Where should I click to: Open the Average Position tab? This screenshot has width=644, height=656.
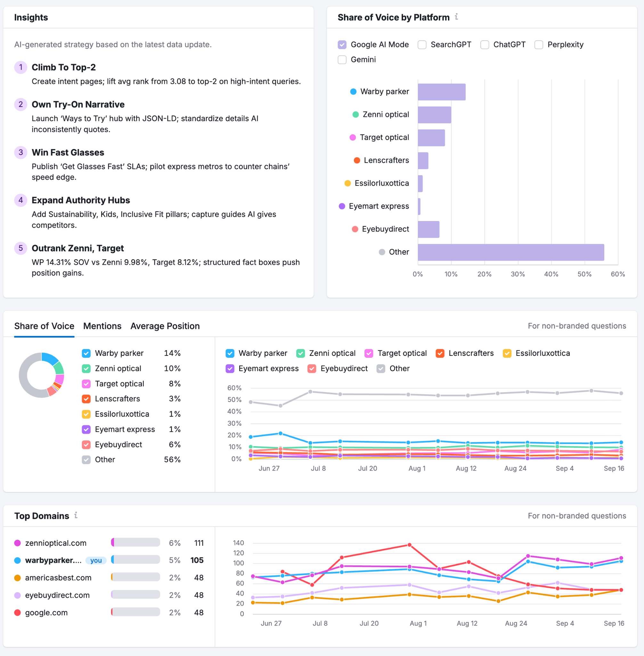pos(165,326)
